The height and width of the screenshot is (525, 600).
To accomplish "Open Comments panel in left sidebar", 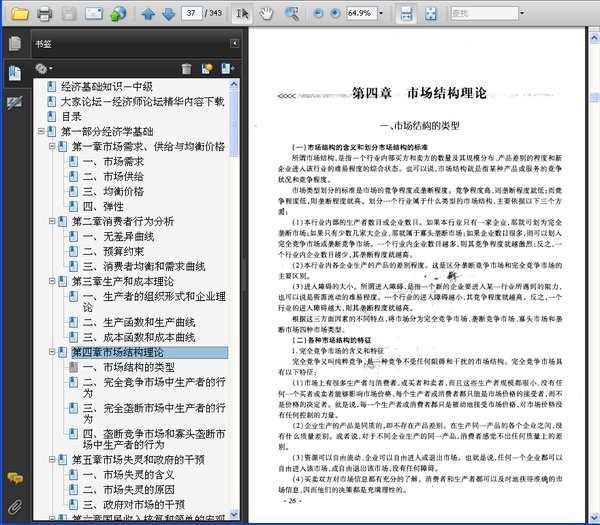I will pos(15,479).
